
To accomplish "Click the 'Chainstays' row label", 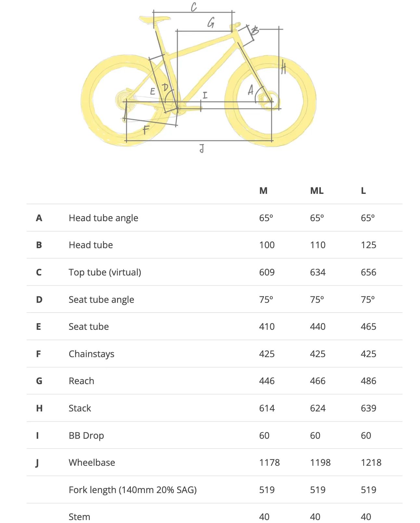I will click(91, 354).
